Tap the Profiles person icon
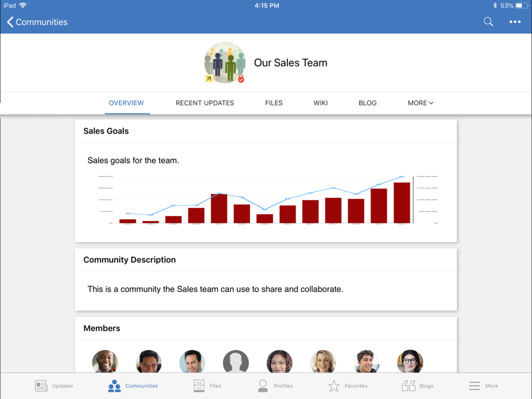Image resolution: width=532 pixels, height=399 pixels. 263,386
